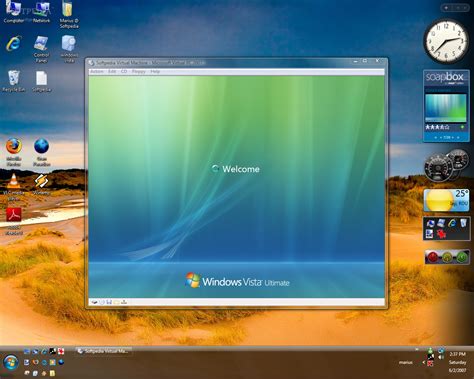Click the CPU meter gadget
Screen dimensions: 474x379
click(x=446, y=165)
